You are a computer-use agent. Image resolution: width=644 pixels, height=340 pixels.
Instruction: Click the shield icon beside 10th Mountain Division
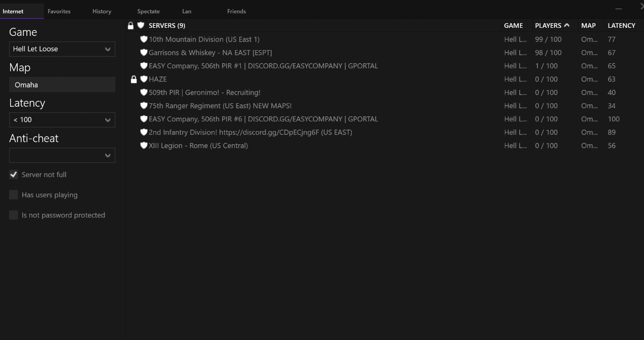[x=144, y=39]
